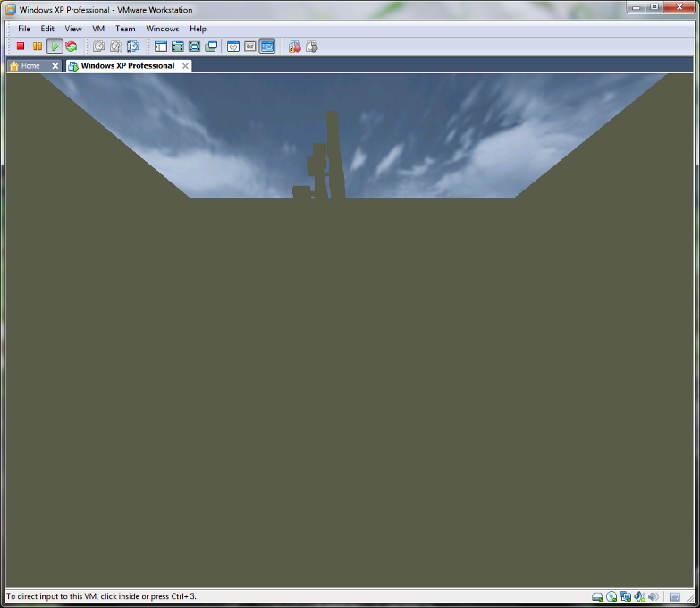Open the File menu
This screenshot has width=700, height=608.
click(x=24, y=29)
